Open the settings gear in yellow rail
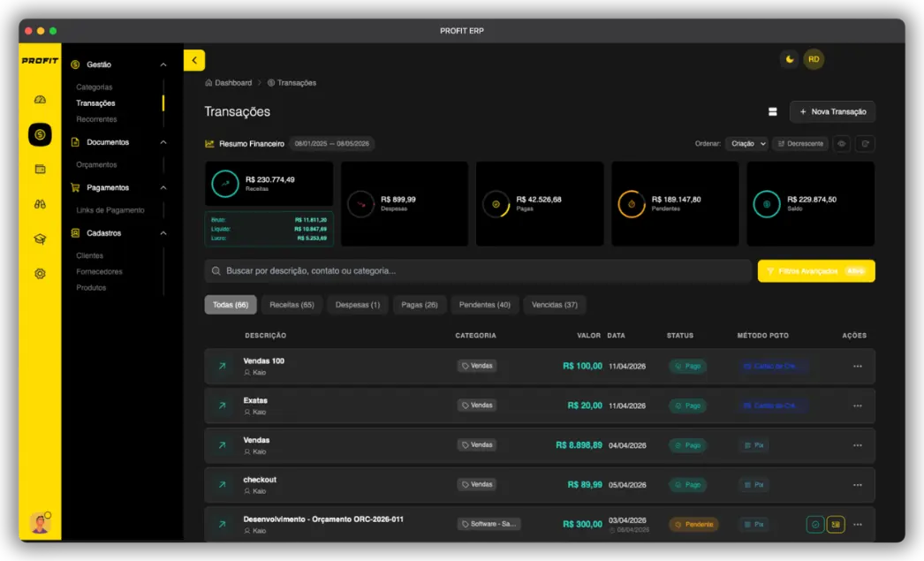Image resolution: width=924 pixels, height=561 pixels. 40,273
